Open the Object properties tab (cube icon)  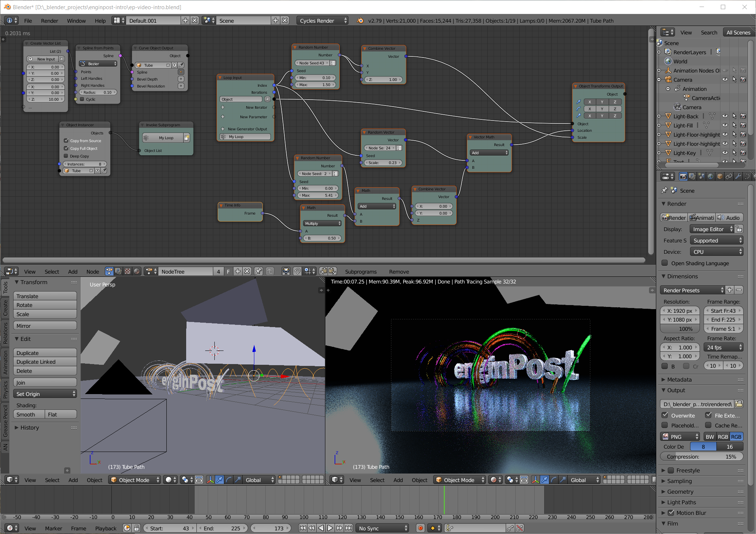(x=720, y=177)
